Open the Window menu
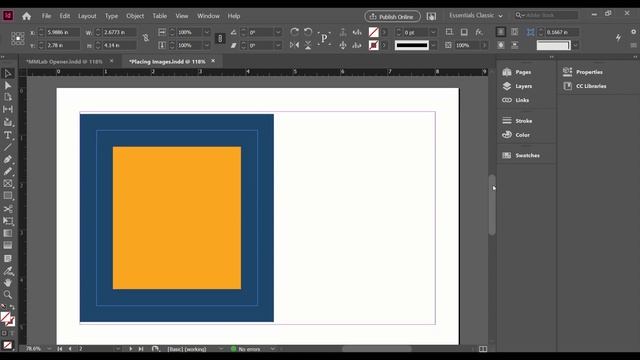Screen dimensions: 640x360 coord(208,16)
